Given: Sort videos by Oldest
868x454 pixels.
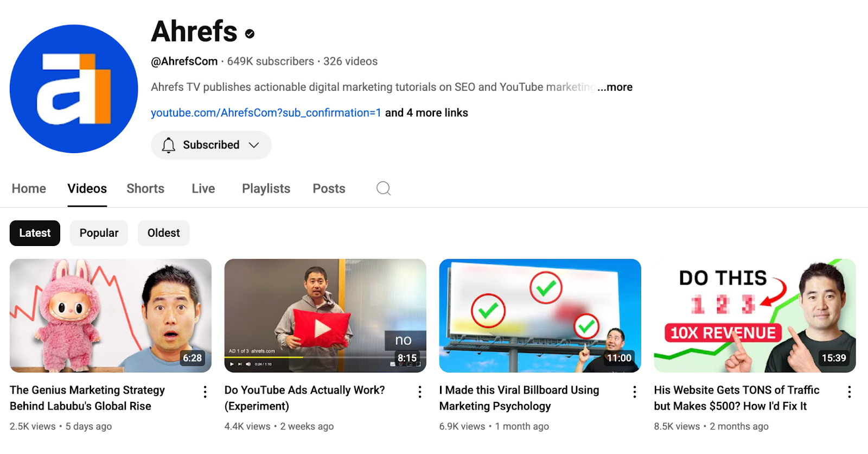Looking at the screenshot, I should coord(164,233).
